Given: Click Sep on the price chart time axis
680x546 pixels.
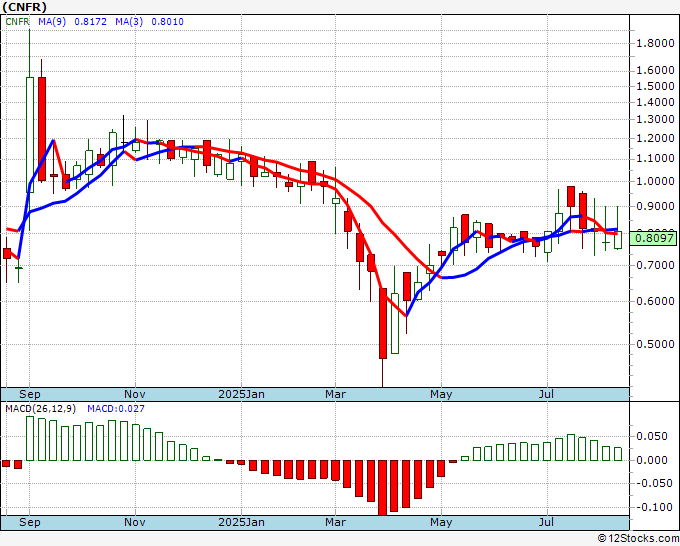Looking at the screenshot, I should point(29,394).
